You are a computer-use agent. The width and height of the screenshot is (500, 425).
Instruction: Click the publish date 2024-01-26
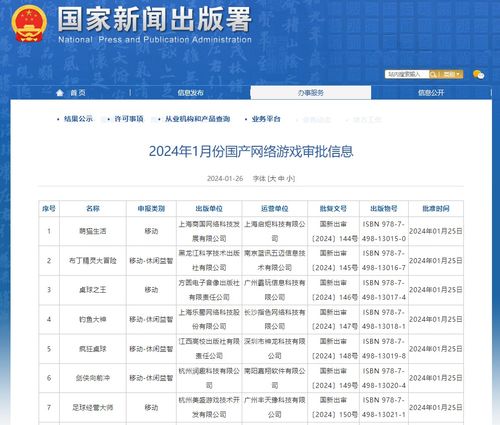[x=225, y=179]
